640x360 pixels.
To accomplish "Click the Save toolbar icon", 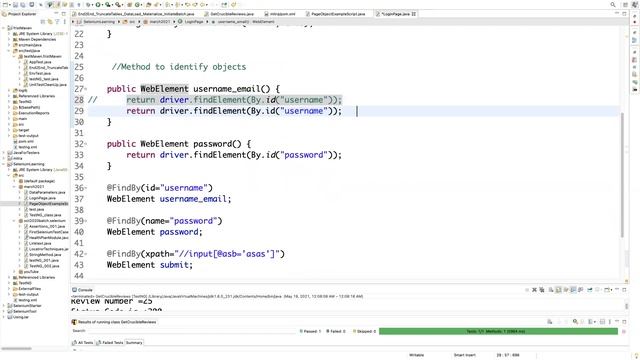I will coord(15,5).
